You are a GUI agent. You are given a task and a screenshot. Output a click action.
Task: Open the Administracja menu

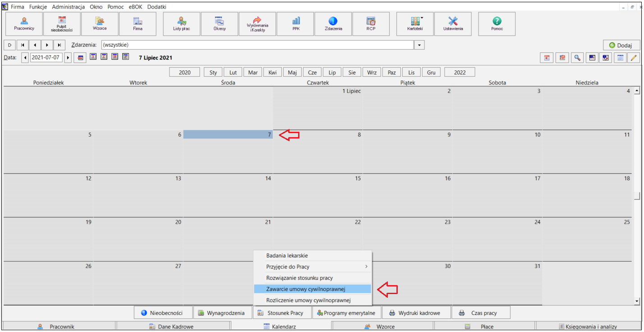click(x=69, y=7)
